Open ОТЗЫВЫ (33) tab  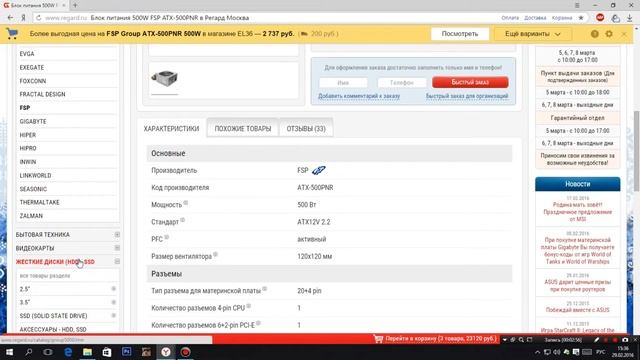(x=306, y=129)
